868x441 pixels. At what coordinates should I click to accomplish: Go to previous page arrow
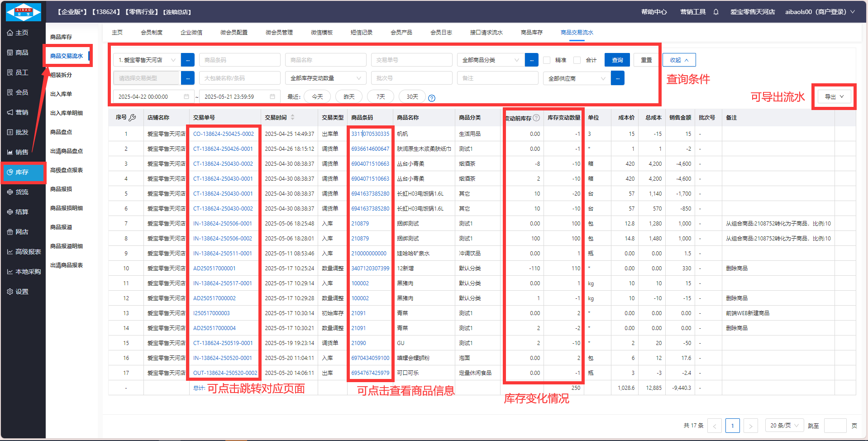click(715, 426)
